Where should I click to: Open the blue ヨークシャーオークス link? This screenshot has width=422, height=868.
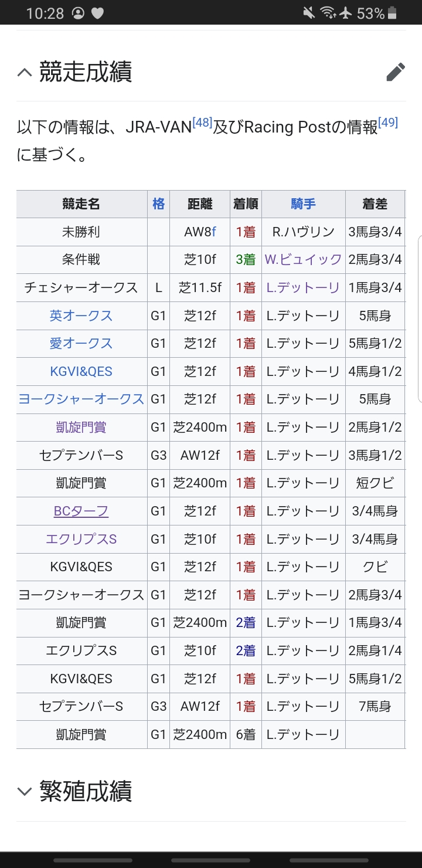(x=81, y=399)
